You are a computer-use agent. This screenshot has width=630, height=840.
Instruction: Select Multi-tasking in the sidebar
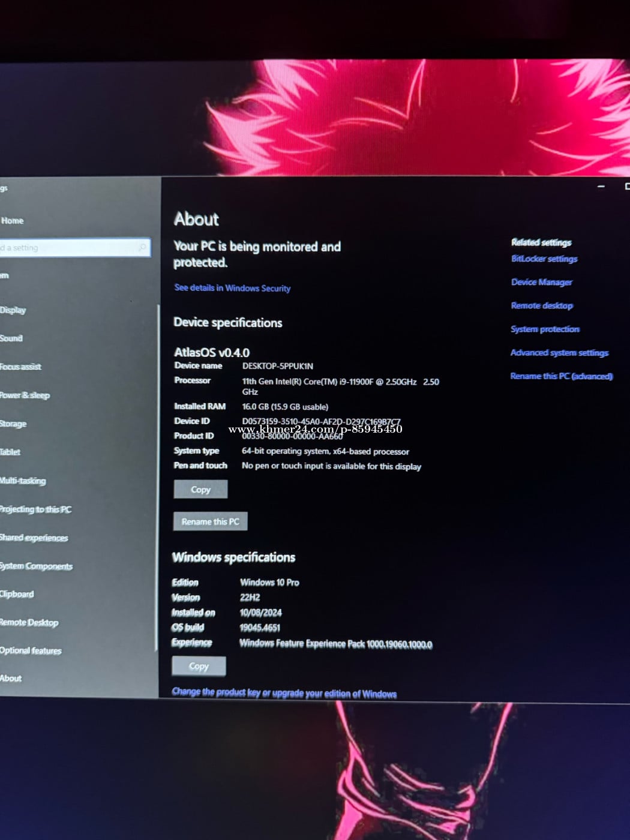click(x=23, y=481)
